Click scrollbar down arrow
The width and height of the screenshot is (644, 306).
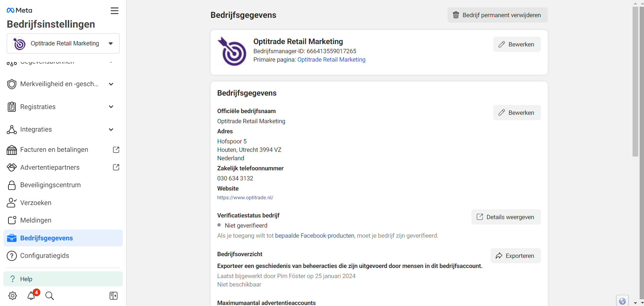(x=635, y=303)
